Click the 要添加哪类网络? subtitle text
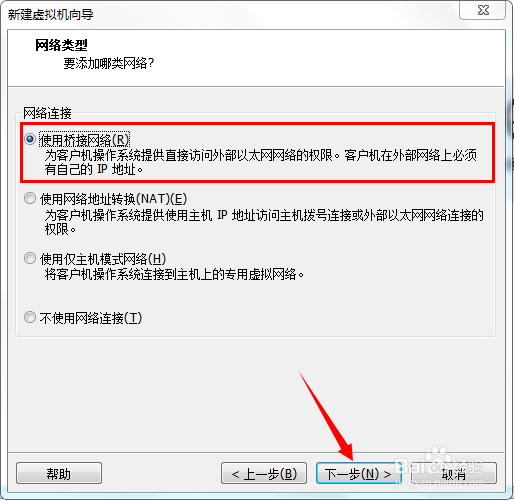514x501 pixels. point(109,63)
